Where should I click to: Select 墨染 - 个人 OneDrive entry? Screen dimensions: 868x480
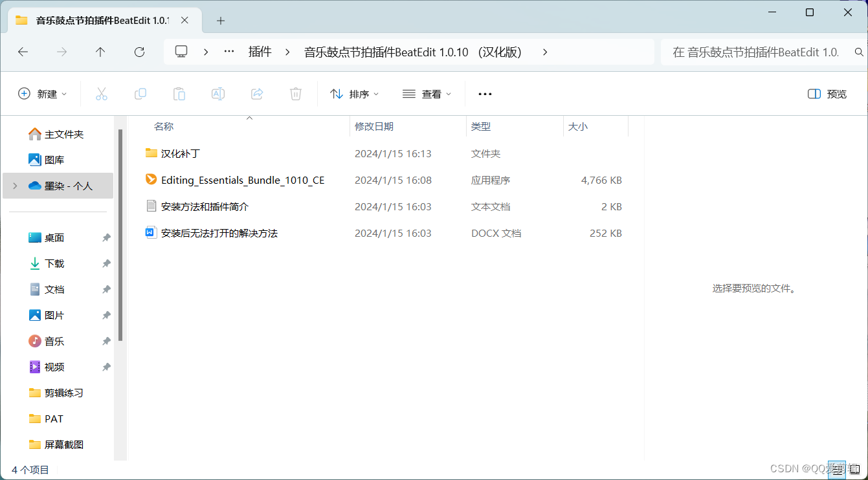click(58, 186)
